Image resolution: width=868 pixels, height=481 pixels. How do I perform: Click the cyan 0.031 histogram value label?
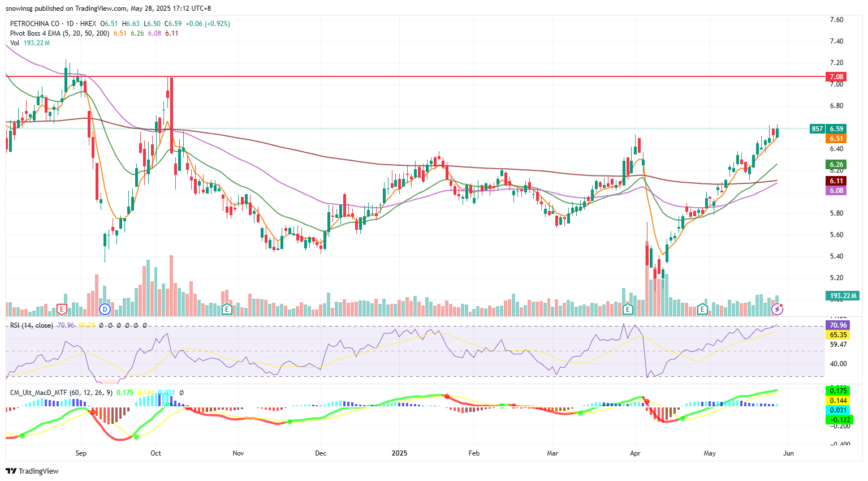pos(838,410)
